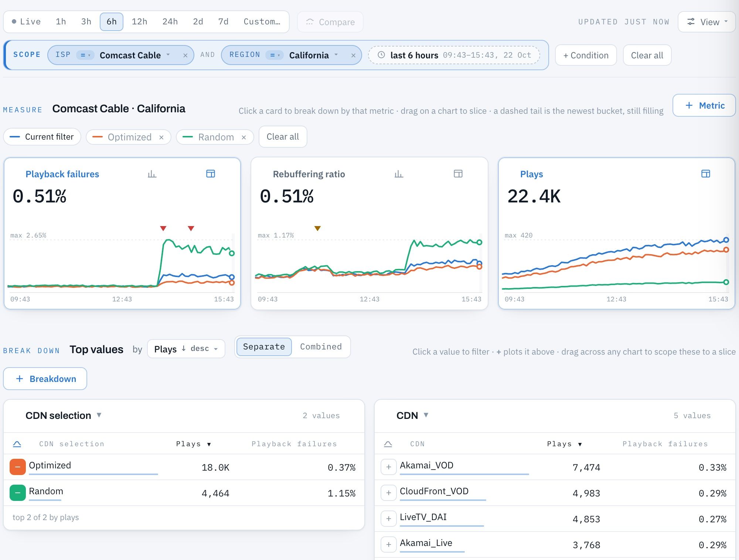Image resolution: width=739 pixels, height=560 pixels.
Task: Open the REGION value dropdown California
Action: pyautogui.click(x=314, y=55)
